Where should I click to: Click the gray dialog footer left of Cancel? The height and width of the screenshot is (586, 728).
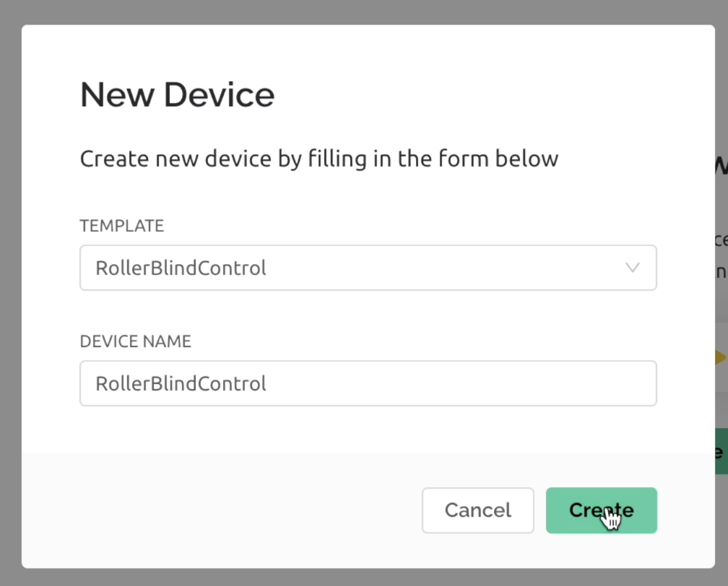217,510
